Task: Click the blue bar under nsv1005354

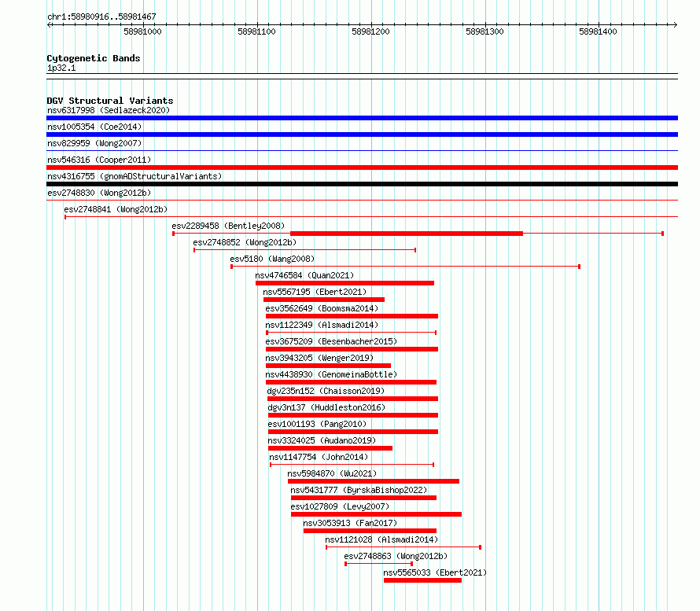Action: (x=362, y=134)
